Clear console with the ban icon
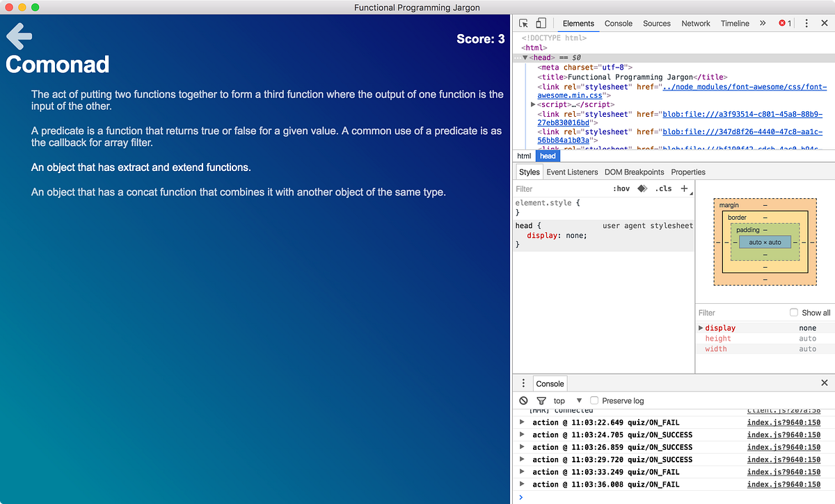This screenshot has height=504, width=835. 524,400
